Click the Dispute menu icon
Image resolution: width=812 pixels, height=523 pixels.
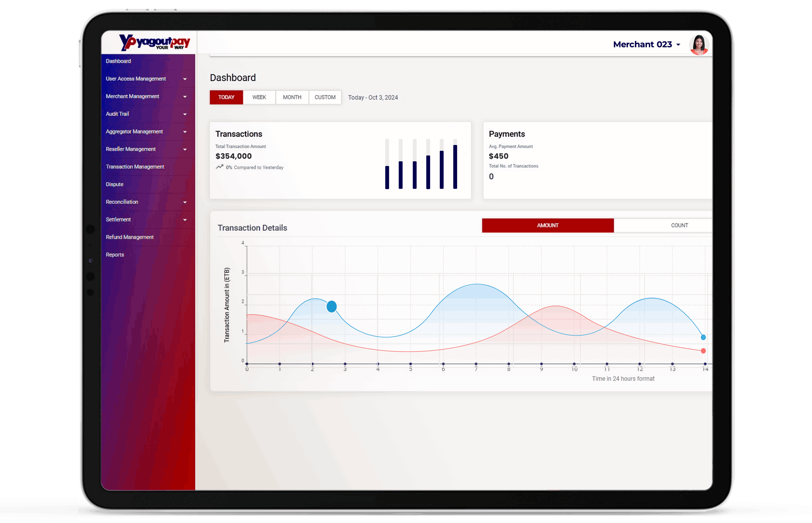114,184
